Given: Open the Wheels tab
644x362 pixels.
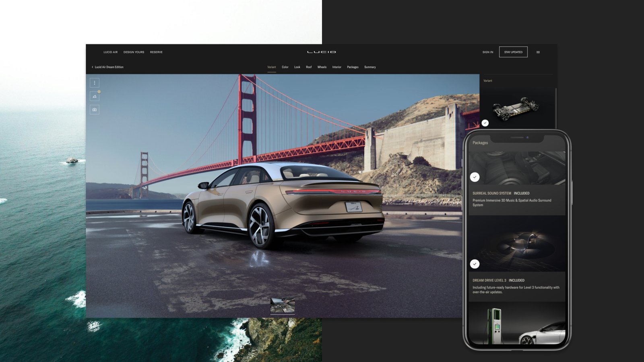Looking at the screenshot, I should (x=322, y=67).
